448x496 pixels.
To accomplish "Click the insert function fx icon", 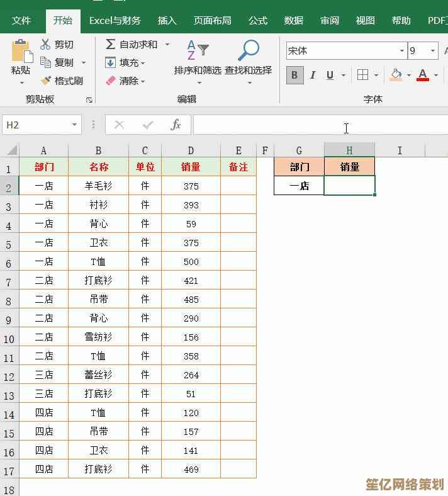I will 176,125.
